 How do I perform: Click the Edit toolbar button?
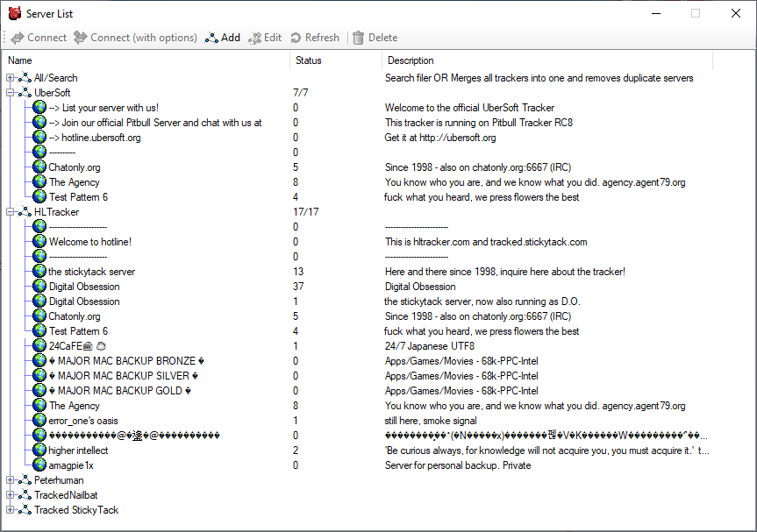pos(265,38)
